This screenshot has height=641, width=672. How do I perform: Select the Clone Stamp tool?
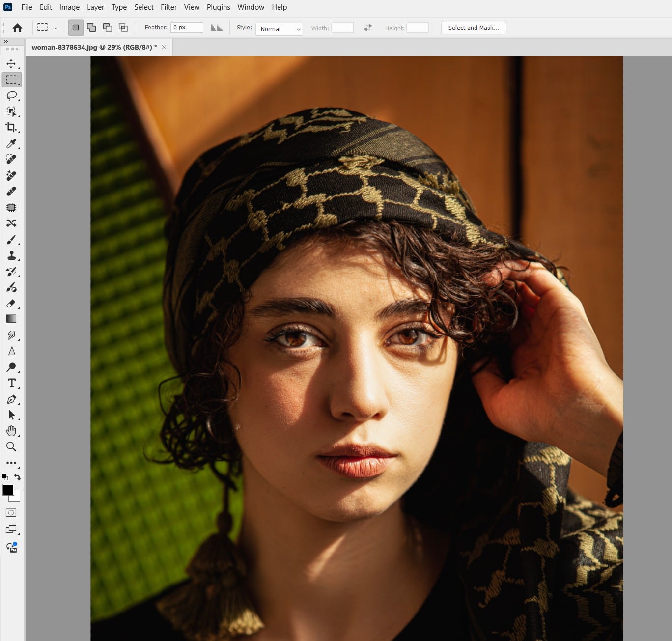click(x=11, y=255)
